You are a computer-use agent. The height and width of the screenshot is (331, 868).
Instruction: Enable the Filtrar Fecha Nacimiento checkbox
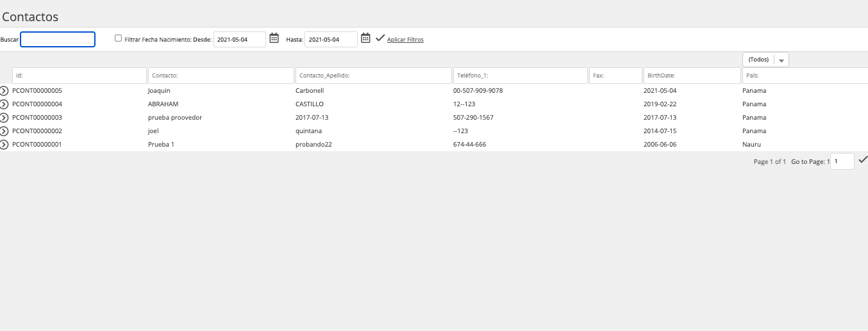(118, 38)
